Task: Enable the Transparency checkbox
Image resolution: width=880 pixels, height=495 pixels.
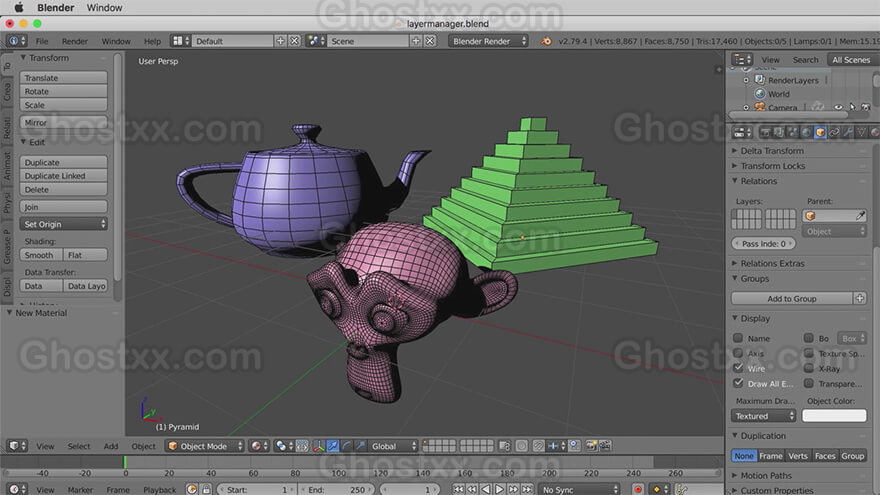Action: tap(808, 383)
